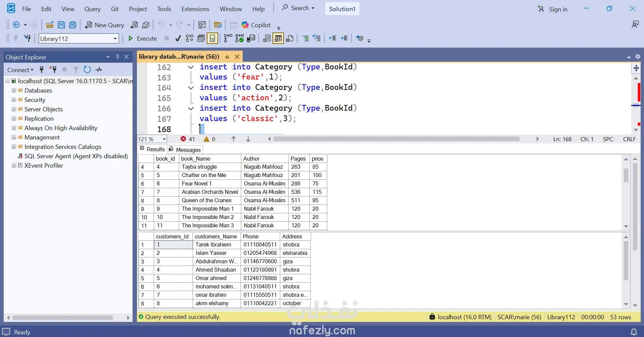Click the editor horizontal scrollbar thumb
Viewport: 644px width, 337px height.
tap(396, 139)
